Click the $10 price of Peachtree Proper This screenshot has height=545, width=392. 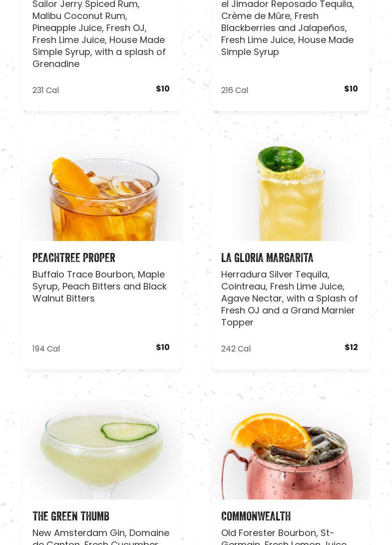pos(162,347)
